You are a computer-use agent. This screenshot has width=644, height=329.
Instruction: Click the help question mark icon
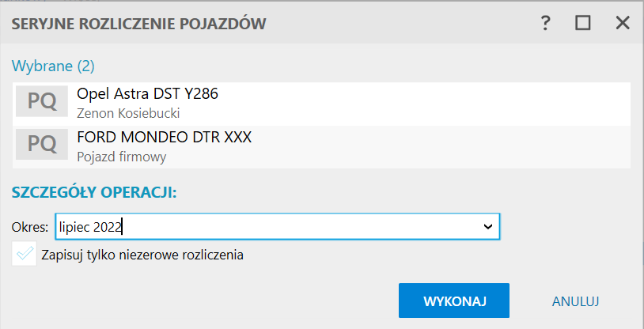pos(545,24)
